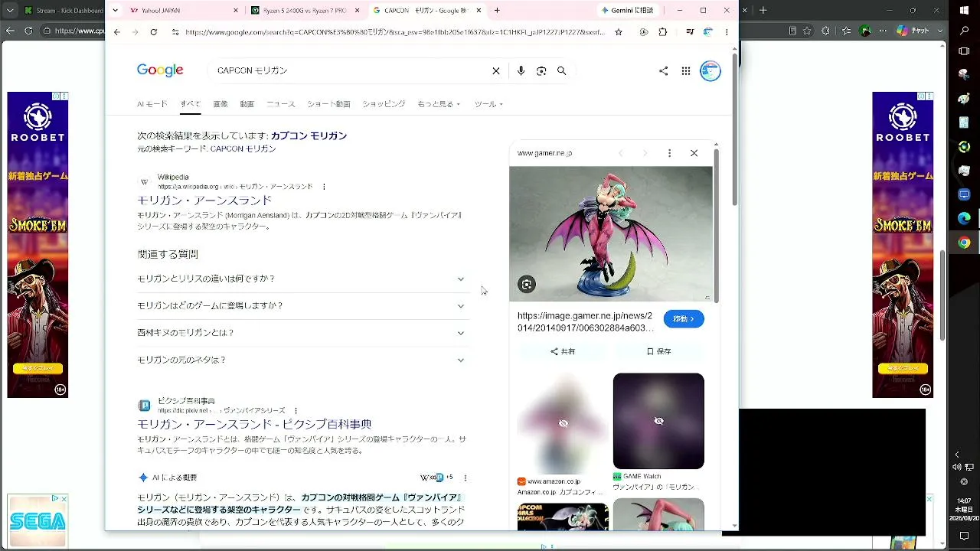Open Google Lens image search
Viewport: 980px width, 551px height.
point(541,70)
